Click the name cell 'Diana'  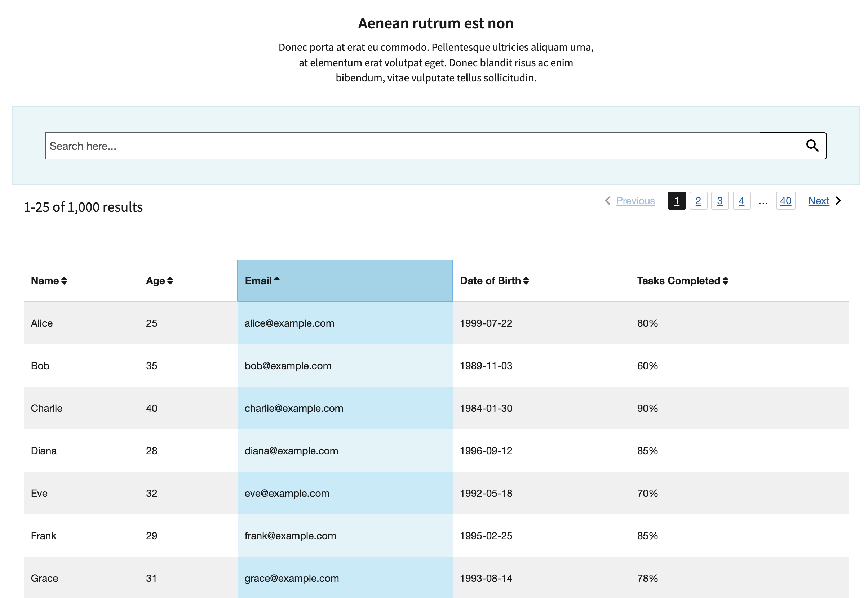click(x=44, y=450)
